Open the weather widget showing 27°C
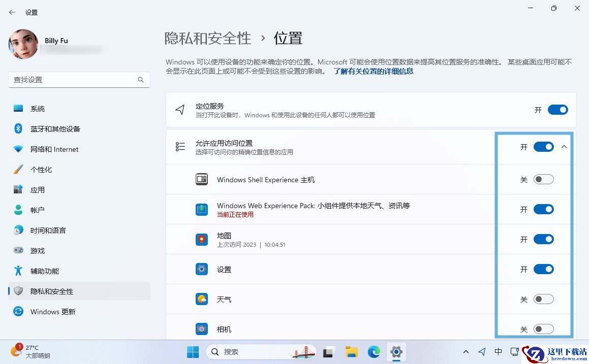Screen dimensions: 589x364 coord(30,352)
